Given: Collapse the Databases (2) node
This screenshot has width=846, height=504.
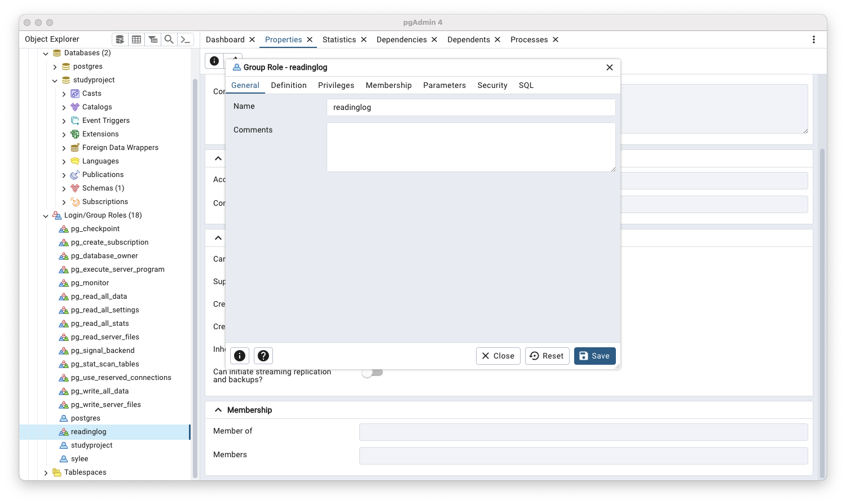Looking at the screenshot, I should point(46,54).
